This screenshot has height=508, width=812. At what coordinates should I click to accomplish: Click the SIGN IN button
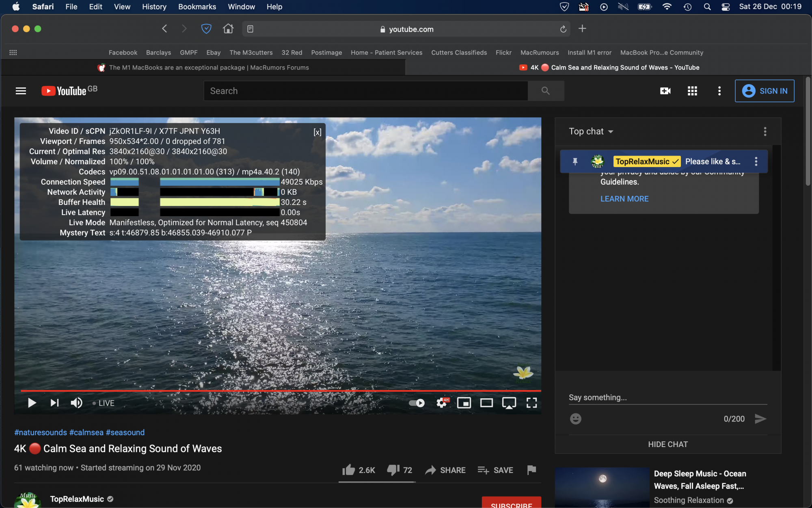[764, 91]
